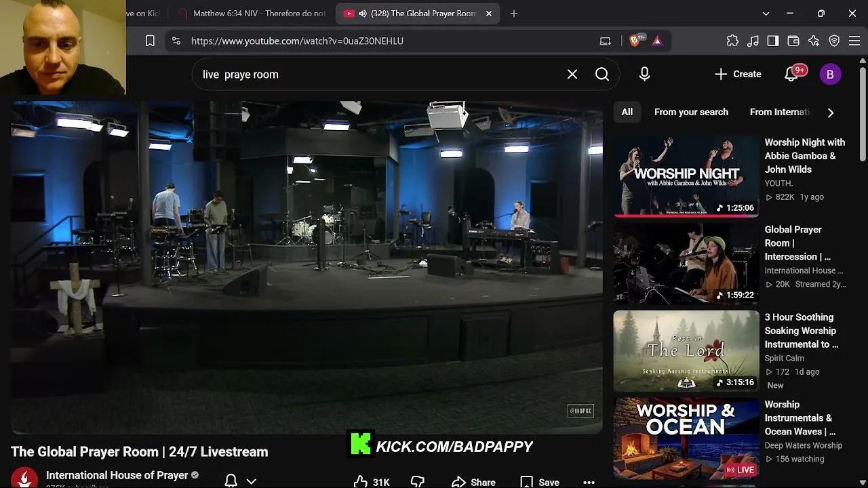868x488 pixels.
Task: Show more filter chips with the arrow
Action: pos(831,113)
